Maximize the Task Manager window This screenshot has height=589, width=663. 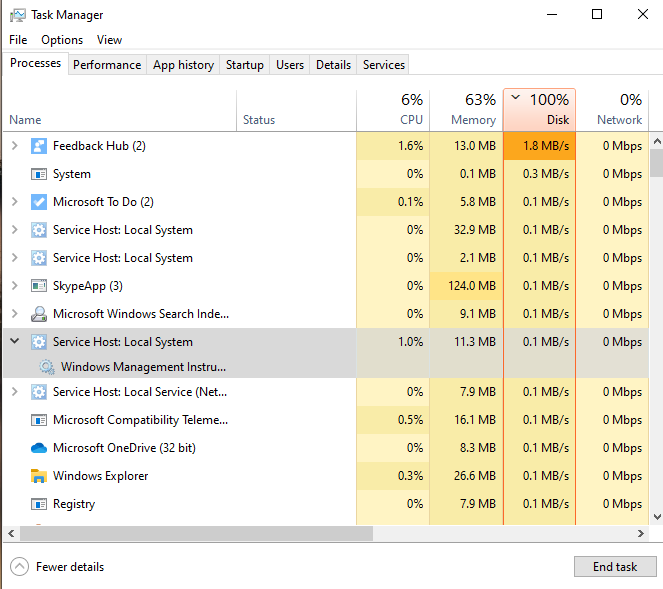pos(597,14)
